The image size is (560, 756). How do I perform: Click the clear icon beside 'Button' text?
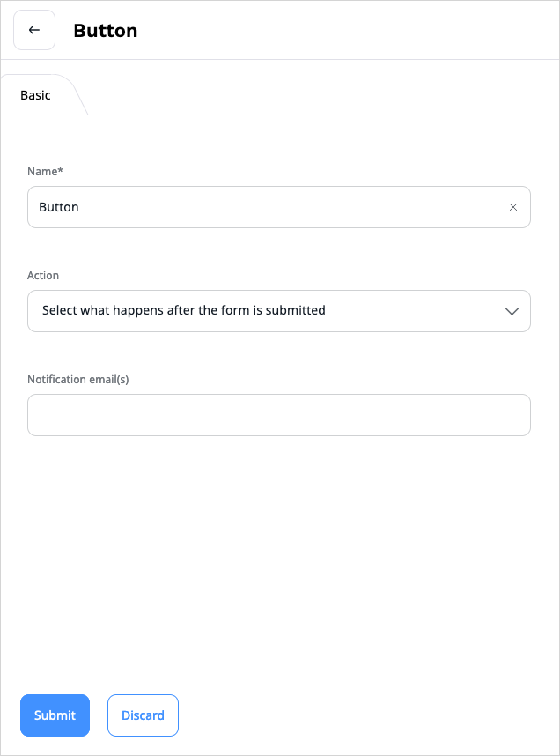click(x=512, y=207)
